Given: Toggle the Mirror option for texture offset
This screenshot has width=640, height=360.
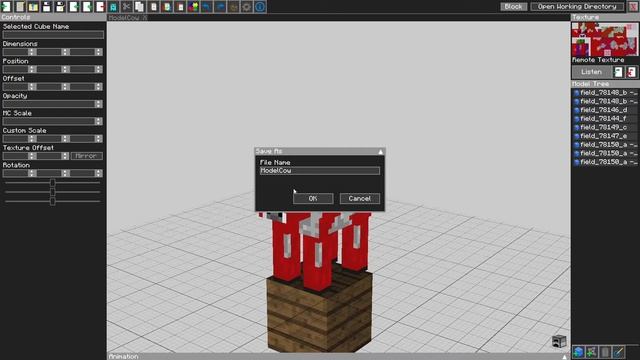Looking at the screenshot, I should point(87,156).
